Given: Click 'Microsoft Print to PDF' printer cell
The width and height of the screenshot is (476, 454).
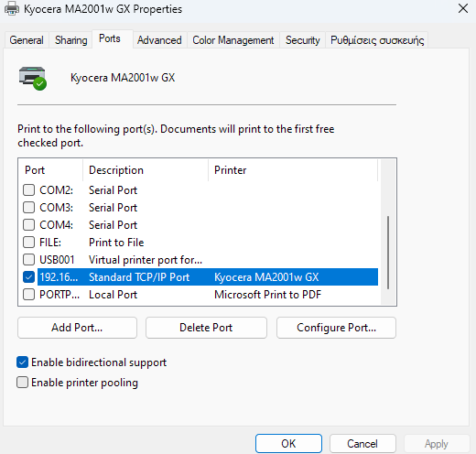Looking at the screenshot, I should 267,295.
